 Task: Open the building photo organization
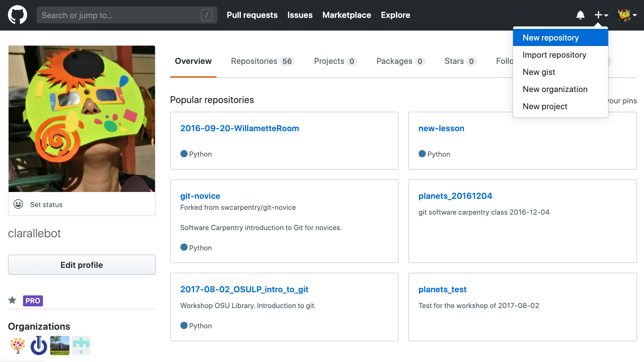pos(60,346)
